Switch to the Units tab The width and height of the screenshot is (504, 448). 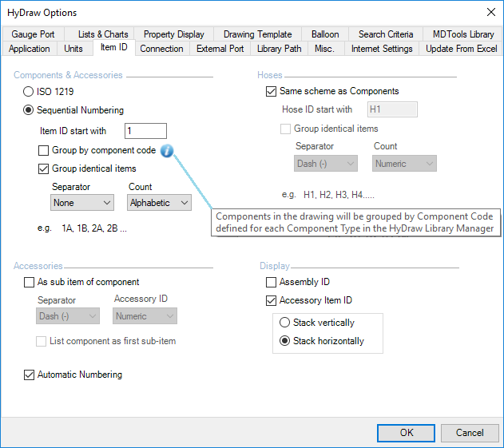point(73,49)
